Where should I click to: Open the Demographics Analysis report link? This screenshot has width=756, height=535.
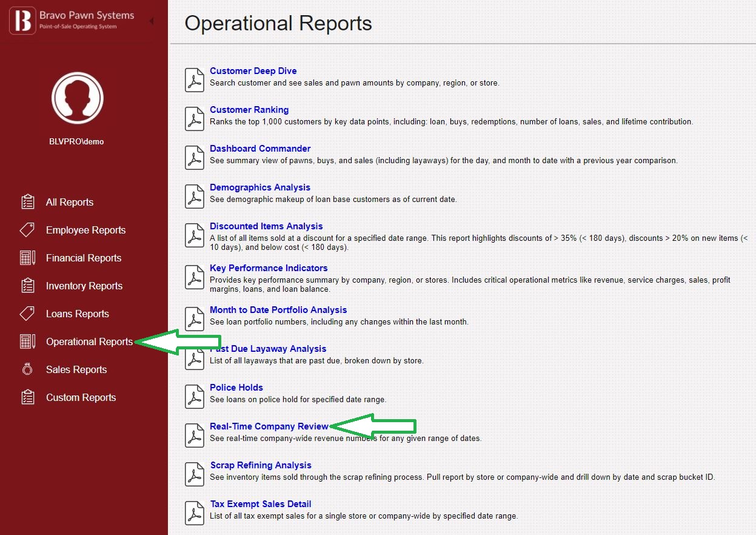[x=260, y=187]
